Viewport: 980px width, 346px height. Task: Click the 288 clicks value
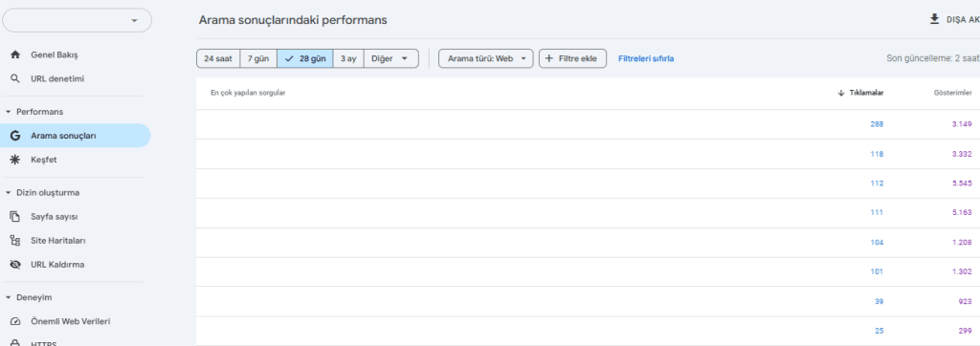[x=877, y=124]
